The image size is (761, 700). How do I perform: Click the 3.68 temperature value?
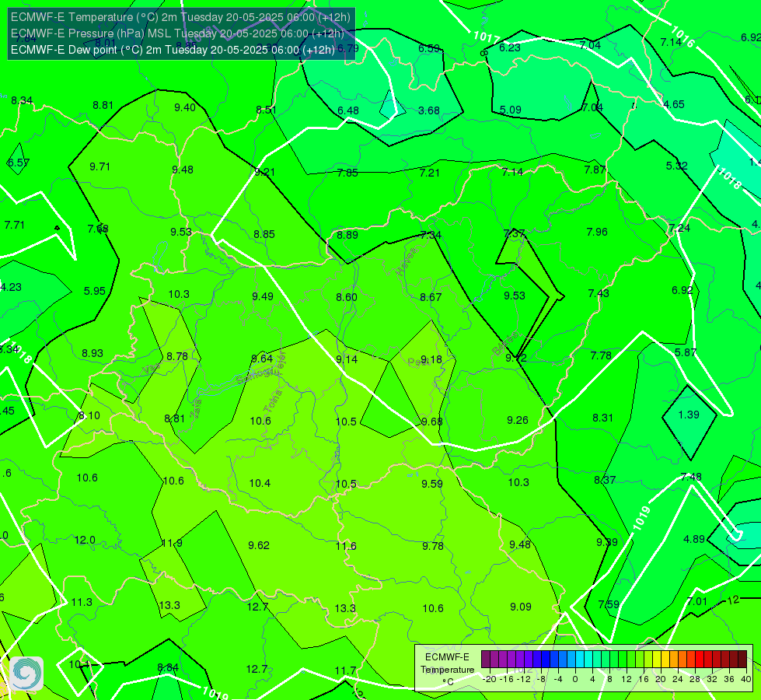click(429, 110)
